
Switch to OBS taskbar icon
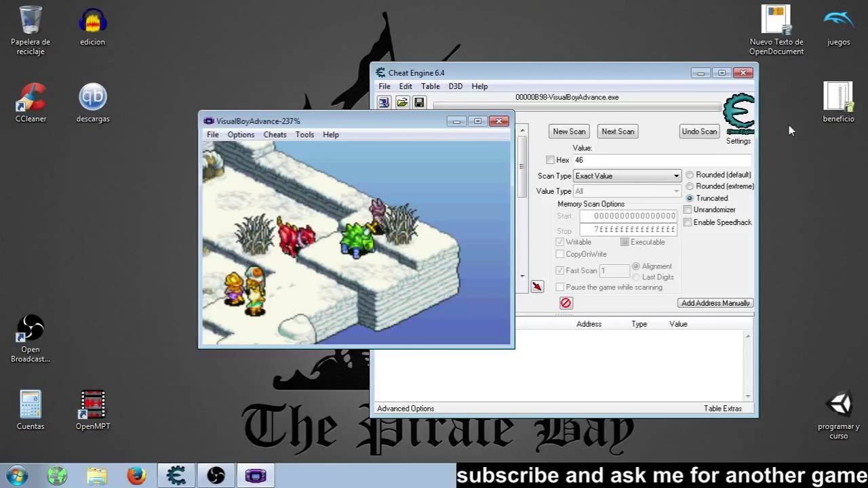tap(216, 475)
